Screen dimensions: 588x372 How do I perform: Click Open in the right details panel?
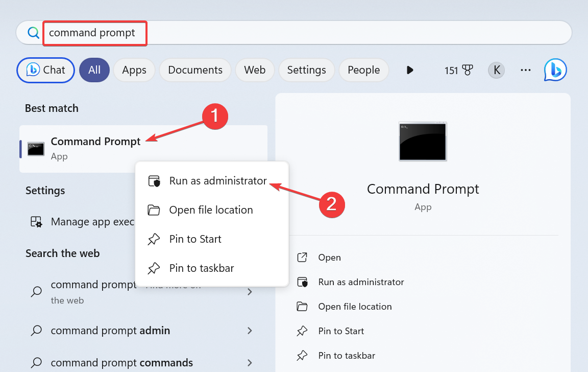pyautogui.click(x=329, y=258)
